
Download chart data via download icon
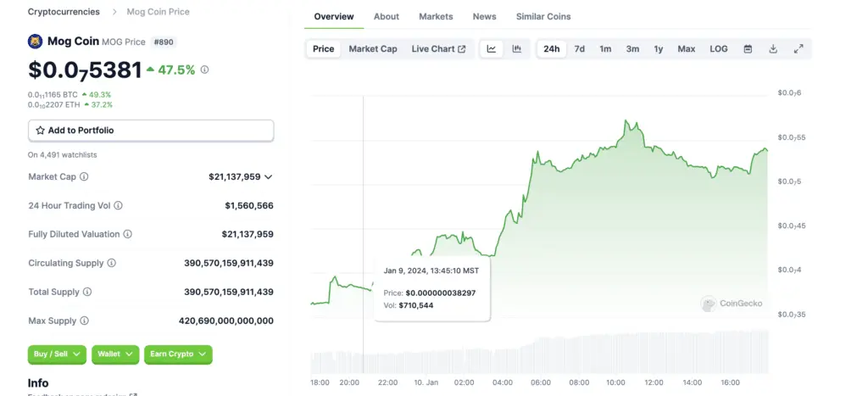coord(773,48)
